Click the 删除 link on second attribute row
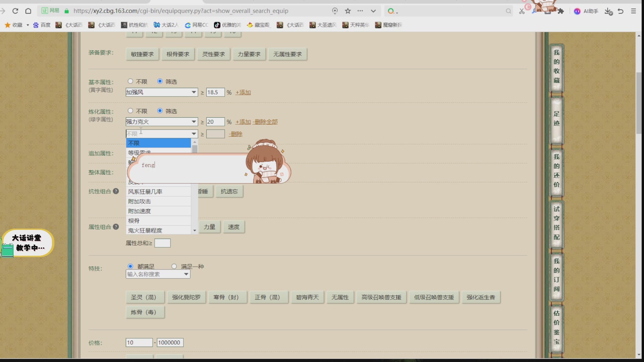Image resolution: width=644 pixels, height=362 pixels. 235,134
